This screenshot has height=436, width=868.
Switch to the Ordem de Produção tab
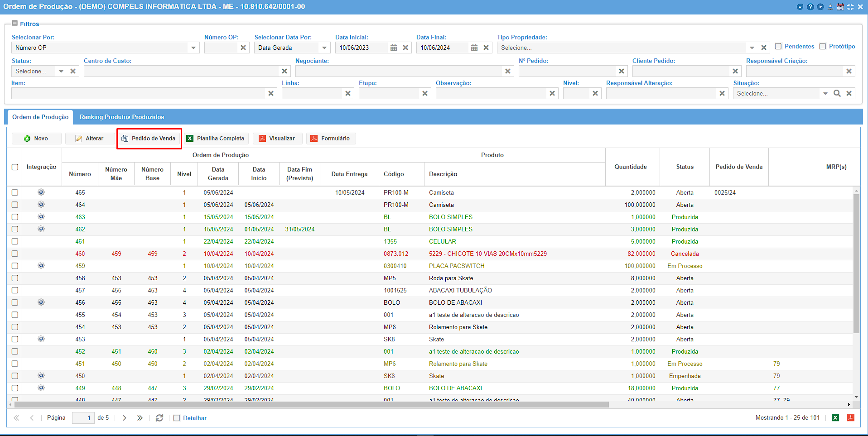[x=40, y=117]
